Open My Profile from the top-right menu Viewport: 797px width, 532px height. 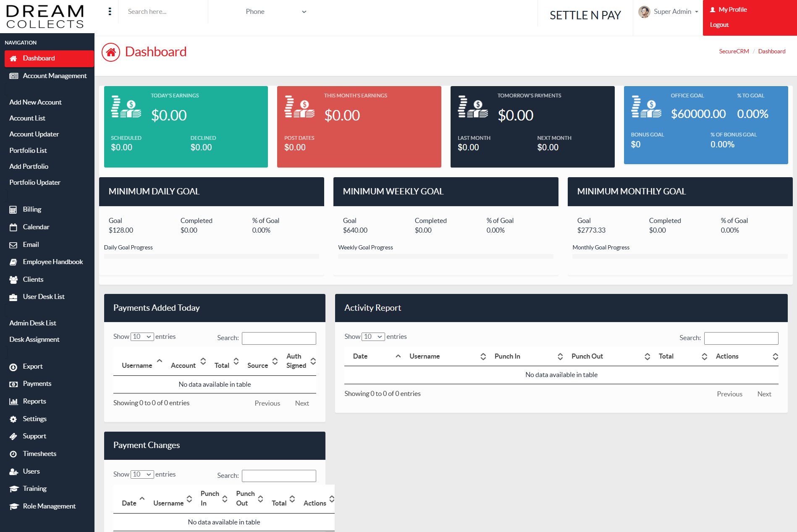point(732,9)
